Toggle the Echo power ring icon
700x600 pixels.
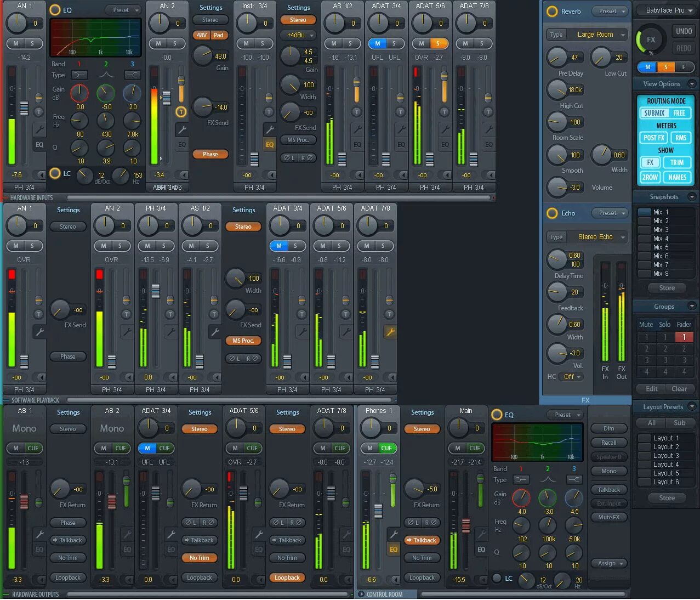click(x=552, y=213)
